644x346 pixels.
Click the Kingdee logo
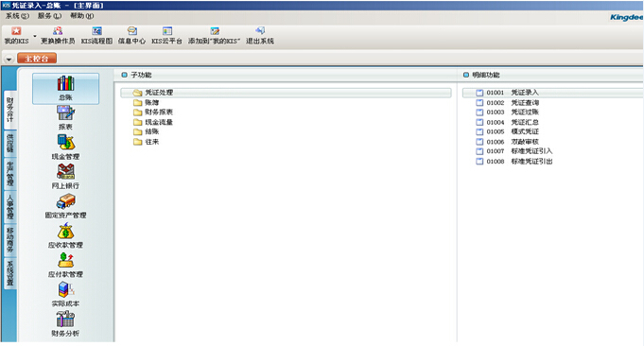pyautogui.click(x=626, y=17)
